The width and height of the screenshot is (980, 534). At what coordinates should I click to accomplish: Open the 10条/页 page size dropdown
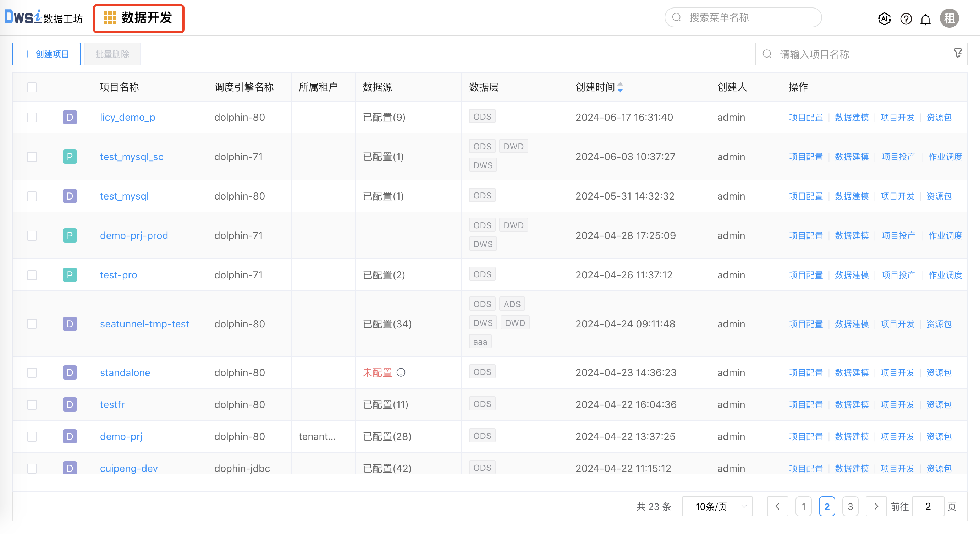[x=717, y=506]
